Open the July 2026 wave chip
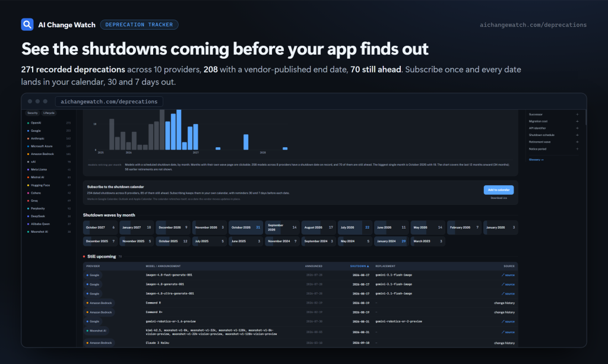608x364 pixels. click(355, 227)
